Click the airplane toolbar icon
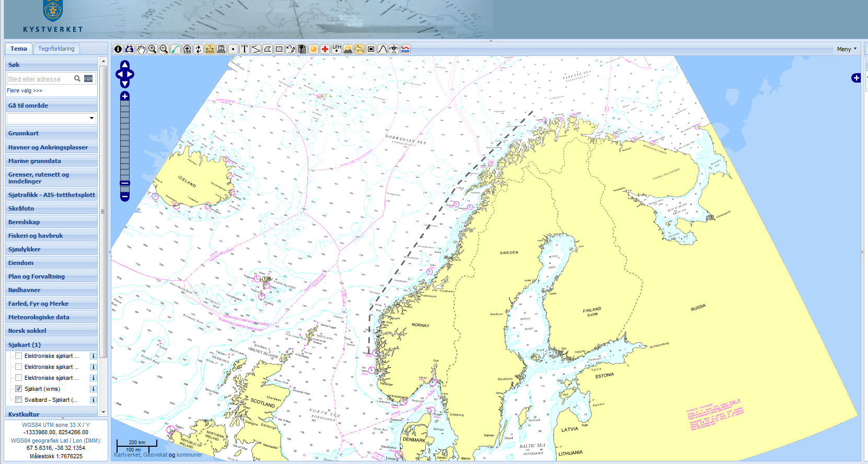 tap(394, 49)
